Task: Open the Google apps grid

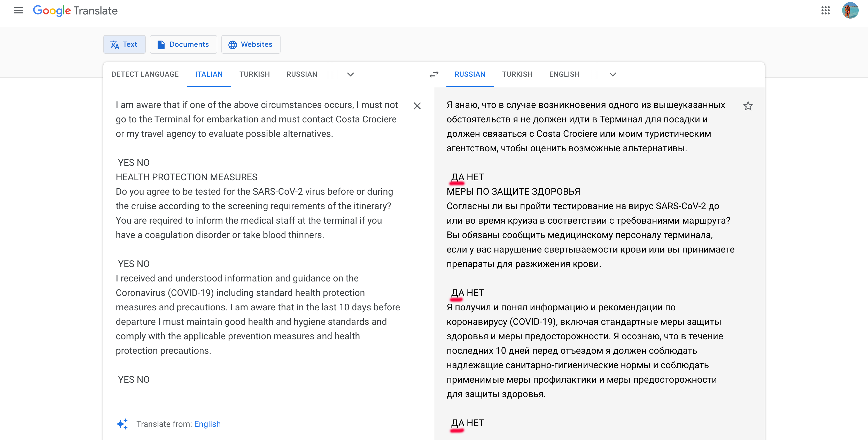Action: tap(826, 10)
